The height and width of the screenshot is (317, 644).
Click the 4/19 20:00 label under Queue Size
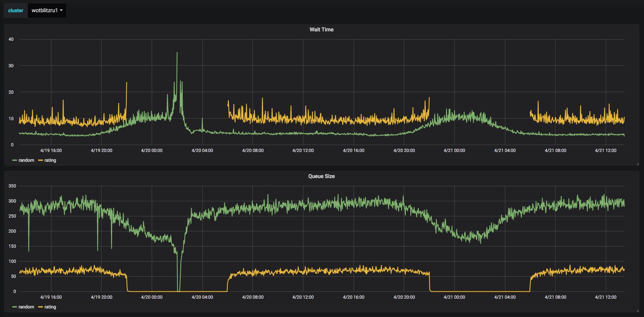click(x=102, y=297)
